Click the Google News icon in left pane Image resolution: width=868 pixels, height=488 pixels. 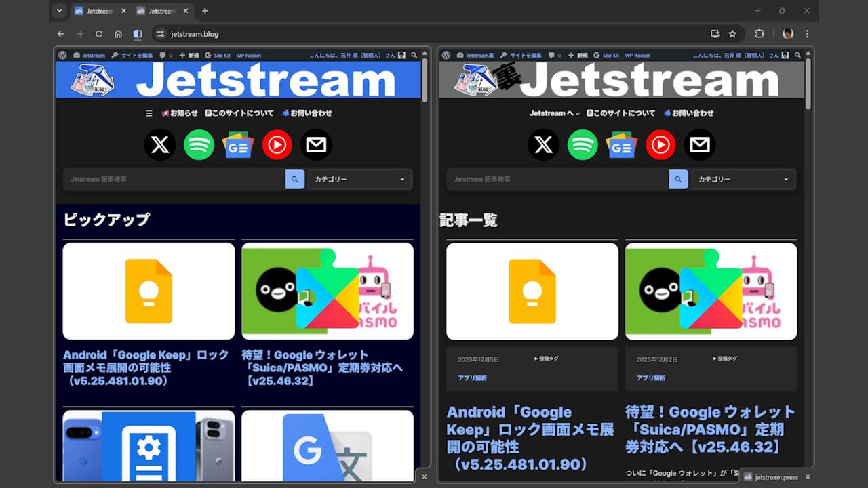tap(238, 145)
